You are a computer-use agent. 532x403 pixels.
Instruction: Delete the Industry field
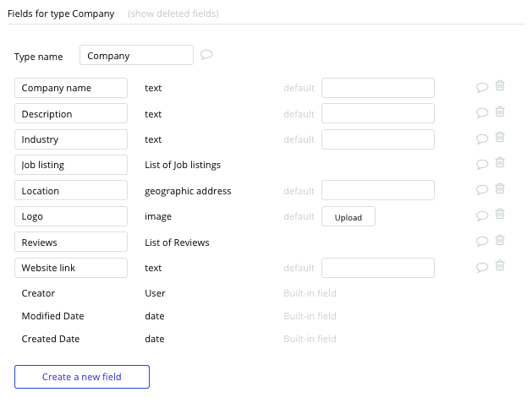pyautogui.click(x=500, y=137)
